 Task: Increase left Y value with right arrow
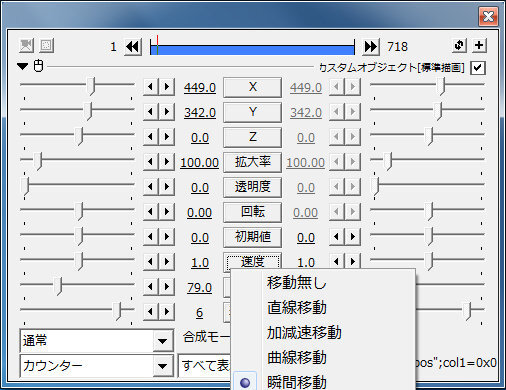167,112
